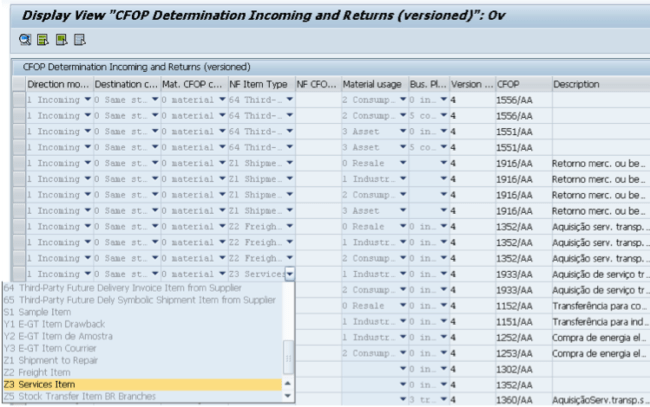This screenshot has height=407, width=650.
Task: Click the Select All toolbar icon
Action: [43, 40]
